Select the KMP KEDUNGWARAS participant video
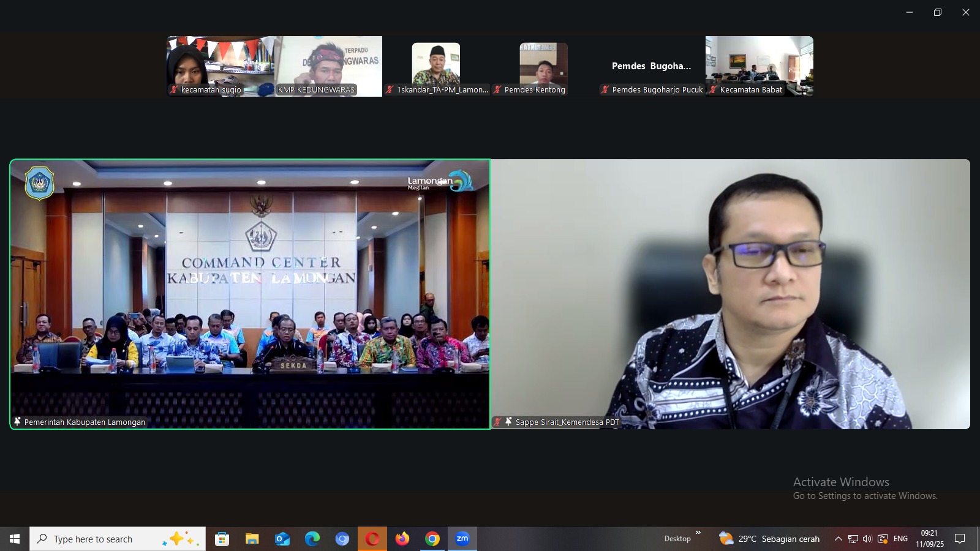 328,66
